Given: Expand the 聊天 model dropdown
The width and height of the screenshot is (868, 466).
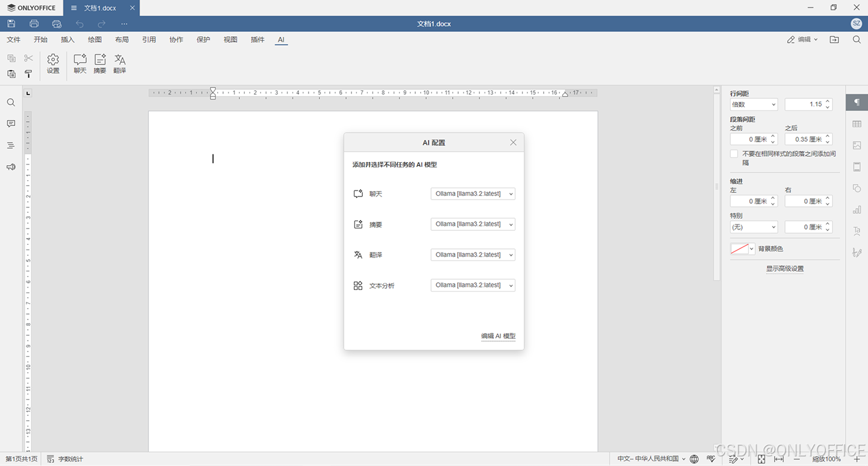Looking at the screenshot, I should [473, 194].
